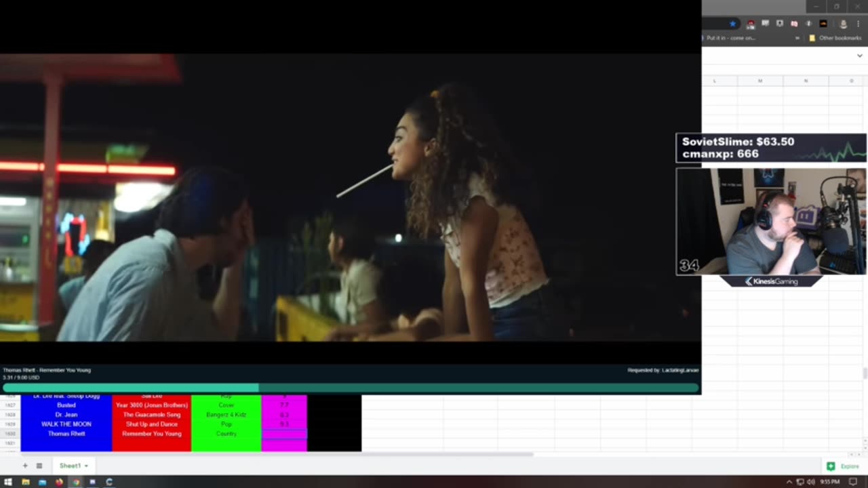Click the streamer webcam overlay

click(771, 222)
